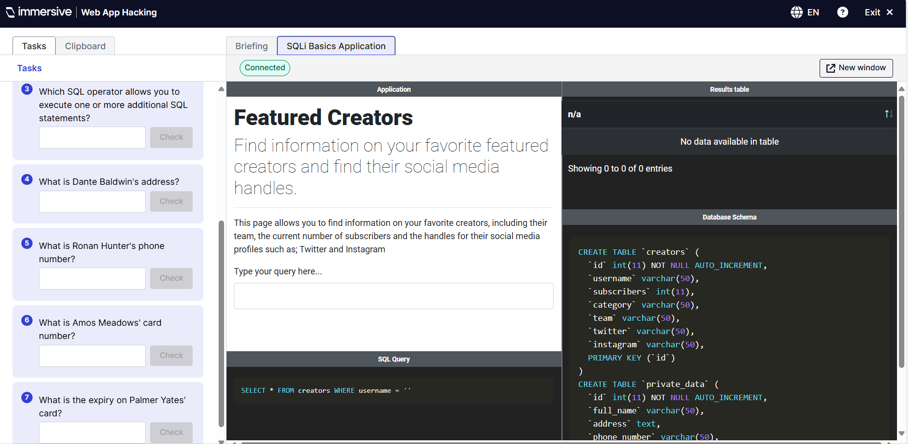Open the globe language icon
Screen dimensions: 908x444
pyautogui.click(x=797, y=12)
